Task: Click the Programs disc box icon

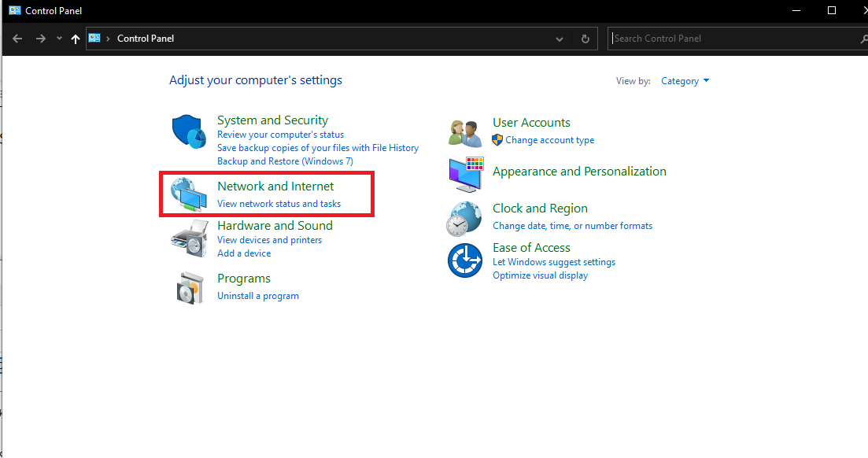Action: coord(190,288)
